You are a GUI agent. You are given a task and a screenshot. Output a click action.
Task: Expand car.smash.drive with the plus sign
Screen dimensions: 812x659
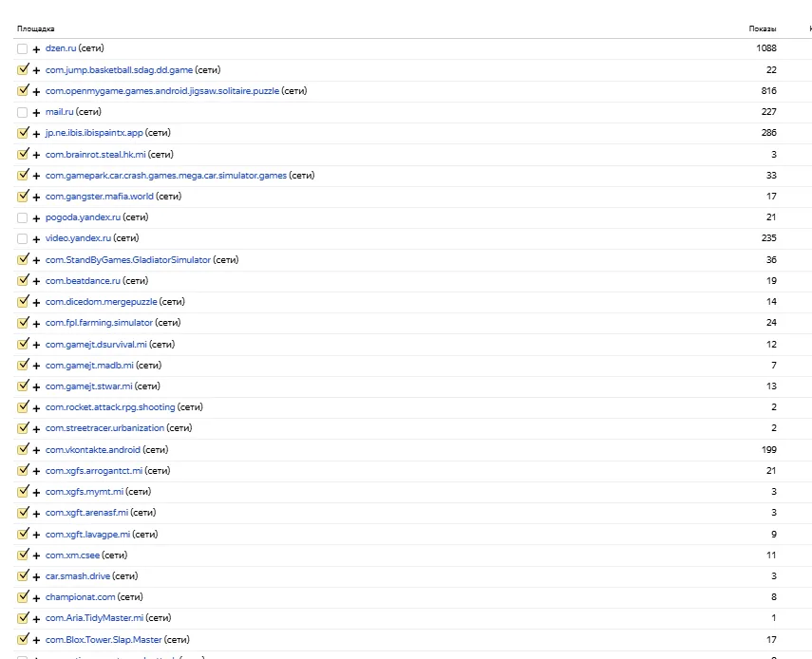36,576
